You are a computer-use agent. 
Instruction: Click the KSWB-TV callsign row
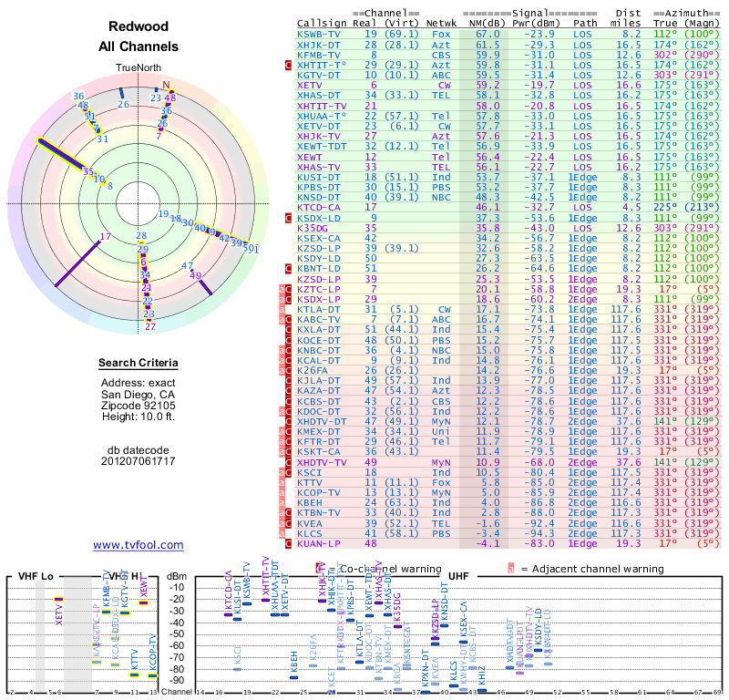[x=508, y=34]
